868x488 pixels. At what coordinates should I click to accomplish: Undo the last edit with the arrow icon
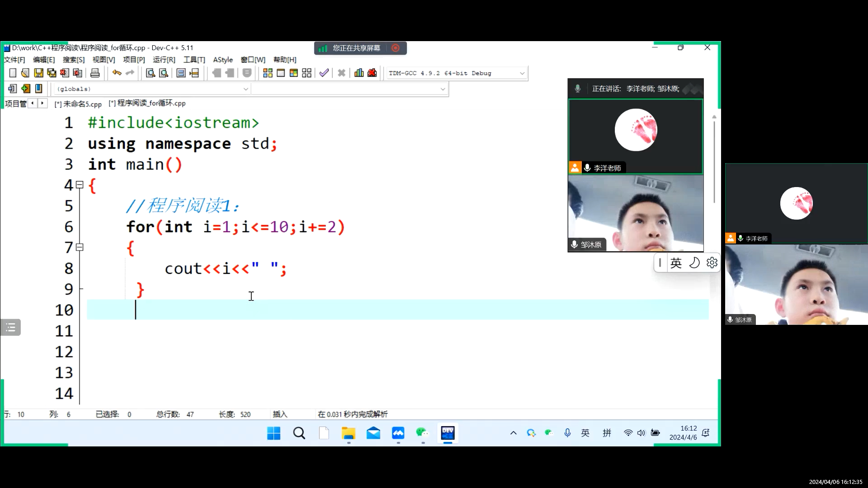pyautogui.click(x=117, y=73)
